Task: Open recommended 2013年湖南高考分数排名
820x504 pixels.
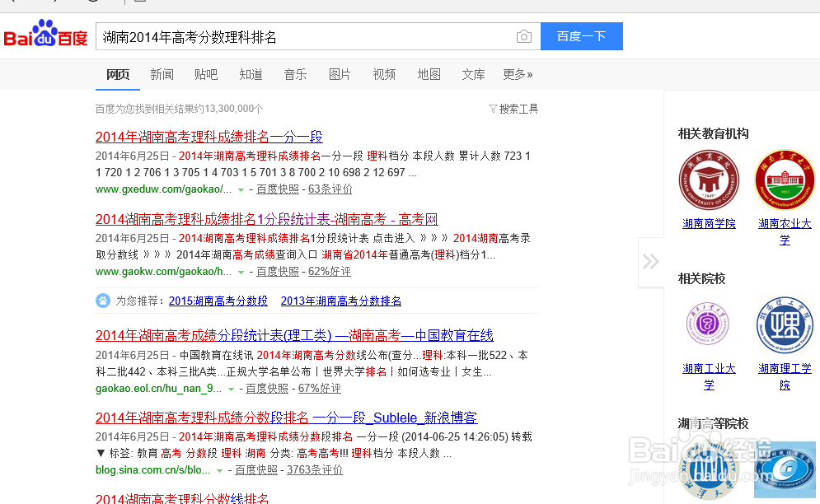Action: pos(341,301)
